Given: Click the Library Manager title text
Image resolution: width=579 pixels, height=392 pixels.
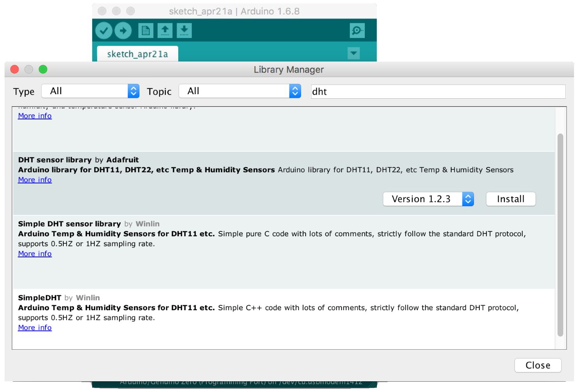Looking at the screenshot, I should tap(289, 69).
